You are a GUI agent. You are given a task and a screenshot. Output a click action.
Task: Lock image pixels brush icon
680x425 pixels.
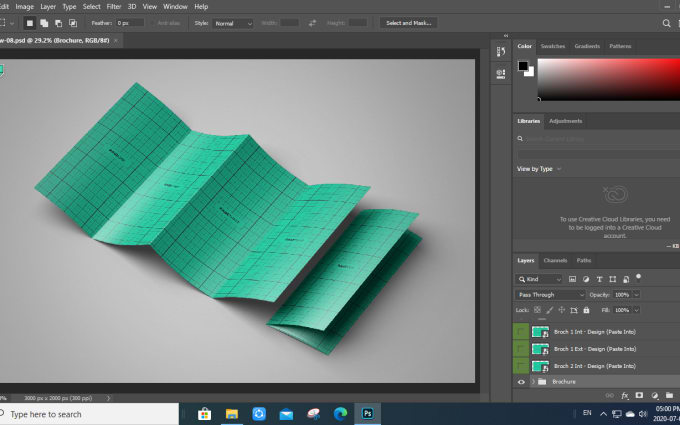point(549,310)
